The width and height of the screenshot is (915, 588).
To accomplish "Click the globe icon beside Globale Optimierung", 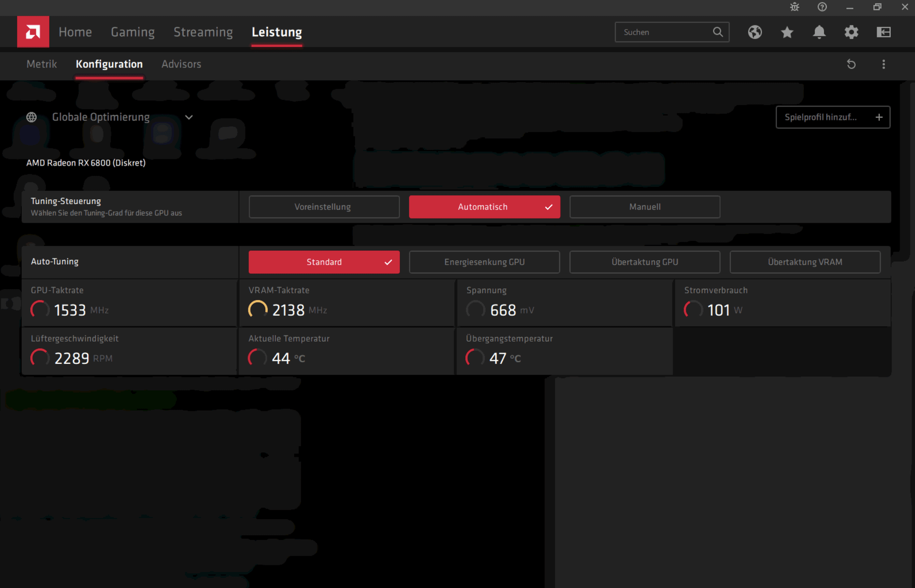I will click(x=31, y=117).
